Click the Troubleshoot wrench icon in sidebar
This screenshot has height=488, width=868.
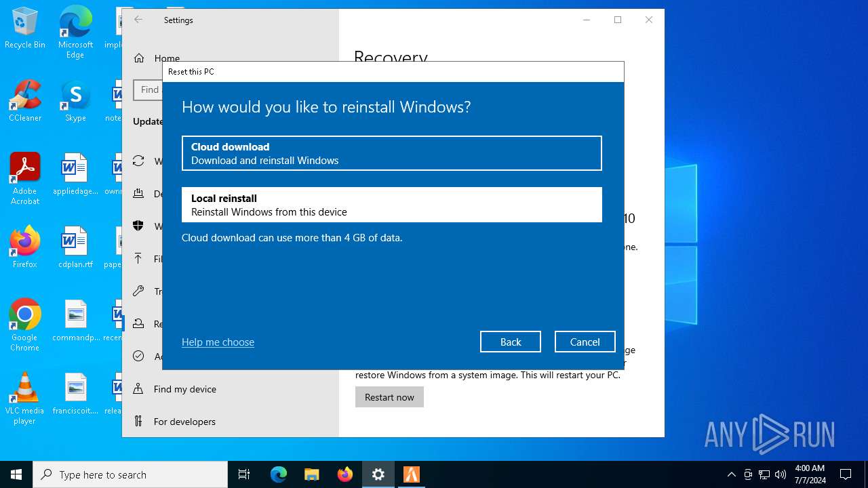pyautogui.click(x=138, y=291)
